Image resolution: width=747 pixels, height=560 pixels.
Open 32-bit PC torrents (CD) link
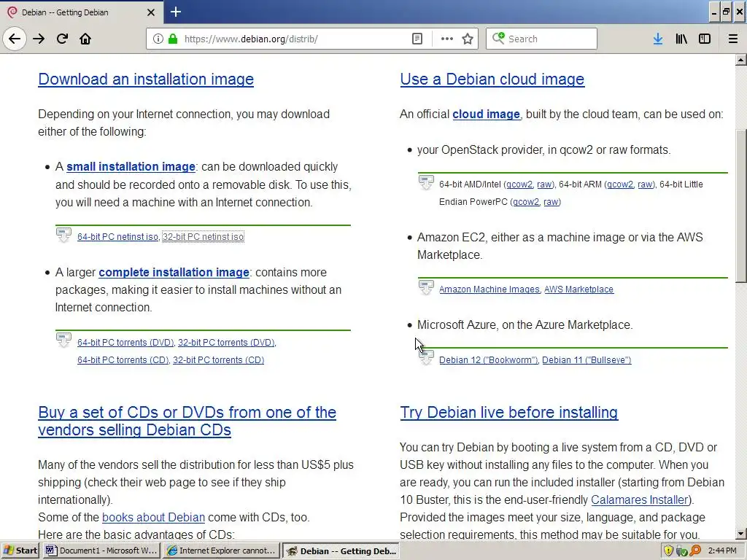(x=218, y=360)
